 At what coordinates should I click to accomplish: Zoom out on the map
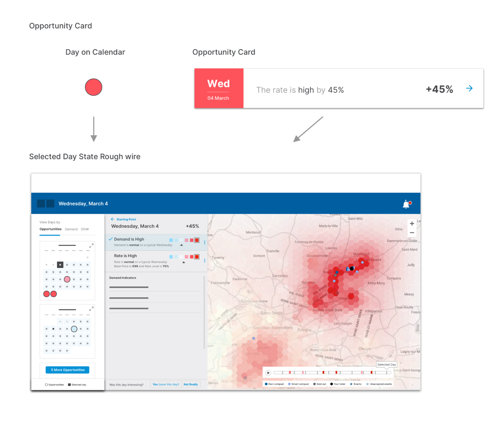[x=412, y=233]
